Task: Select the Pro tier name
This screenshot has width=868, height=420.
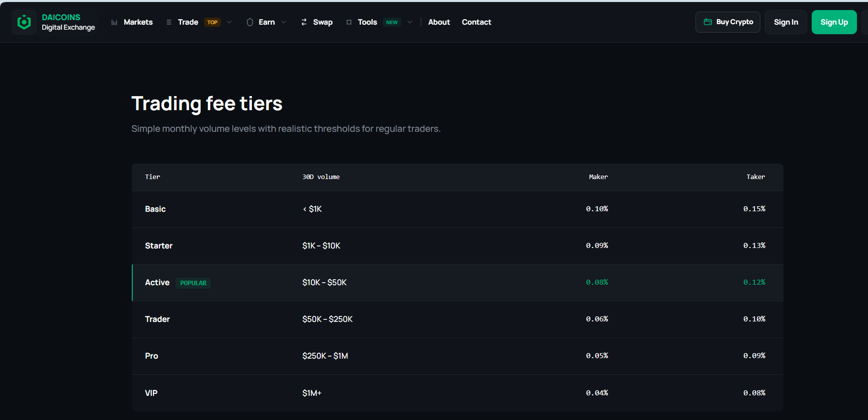Action: [x=151, y=356]
